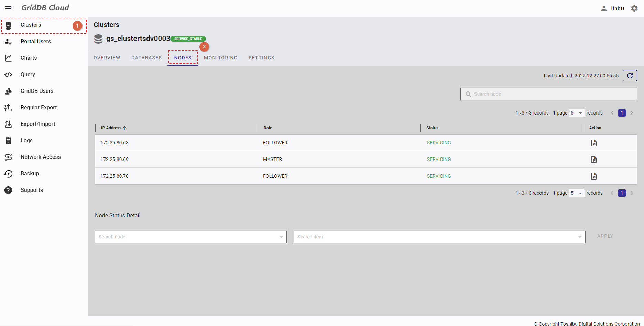Click log file icon for MASTER node
This screenshot has width=644, height=326.
(x=593, y=160)
